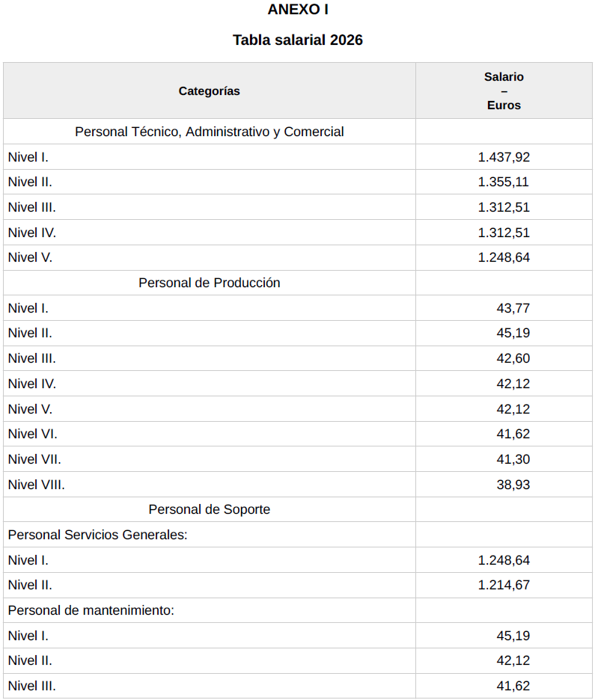
Task: Select the Tabla salarial 2026 heading
Action: point(297,40)
